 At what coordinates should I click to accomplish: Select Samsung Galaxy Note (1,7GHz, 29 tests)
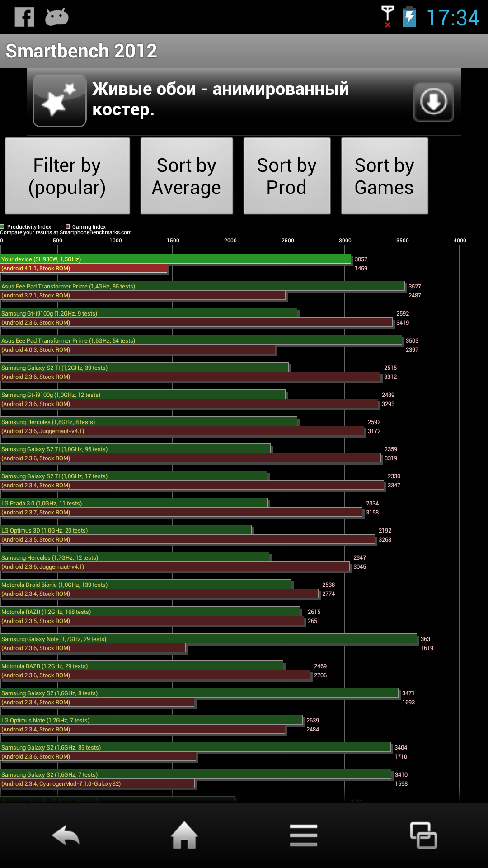209,643
